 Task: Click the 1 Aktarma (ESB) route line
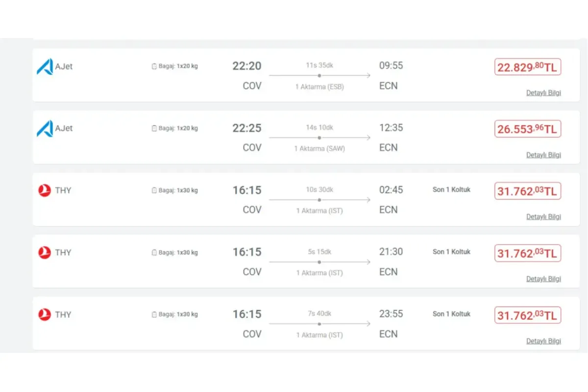coord(319,76)
